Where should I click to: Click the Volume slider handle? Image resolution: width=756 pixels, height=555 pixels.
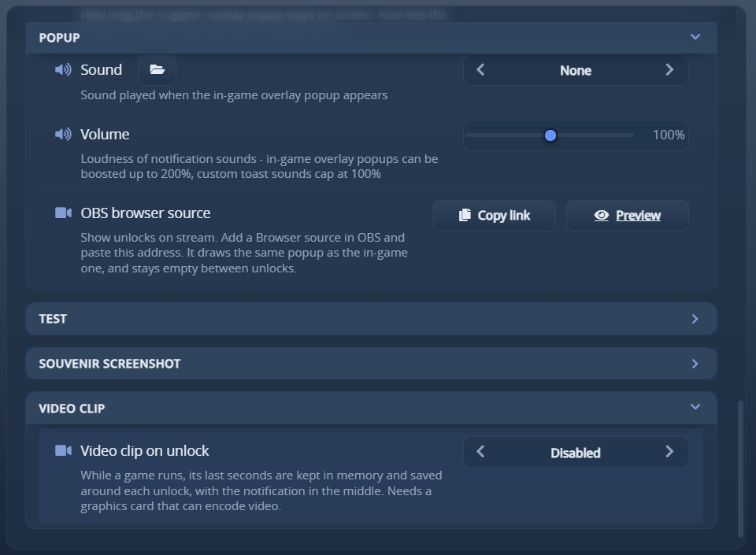tap(550, 135)
